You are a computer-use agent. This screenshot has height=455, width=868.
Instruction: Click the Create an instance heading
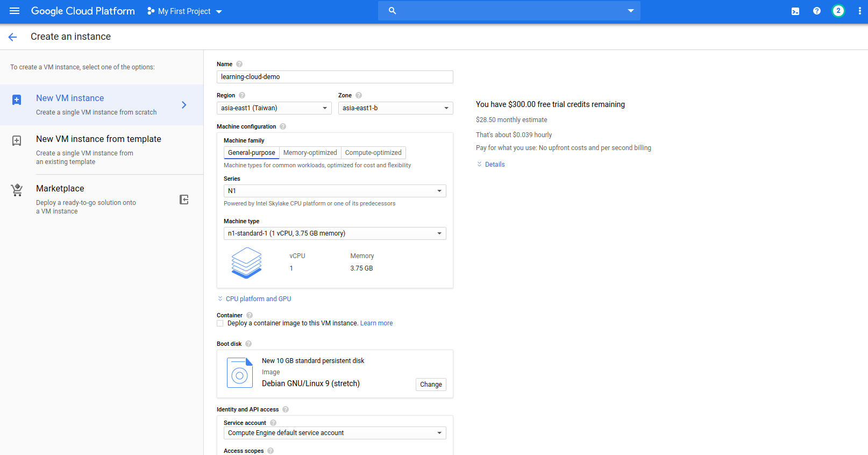[x=70, y=37]
